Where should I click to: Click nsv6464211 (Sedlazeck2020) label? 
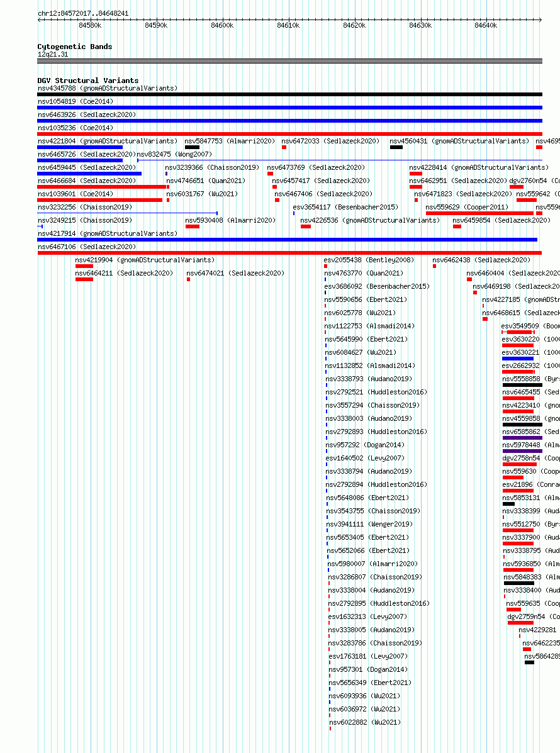click(124, 273)
